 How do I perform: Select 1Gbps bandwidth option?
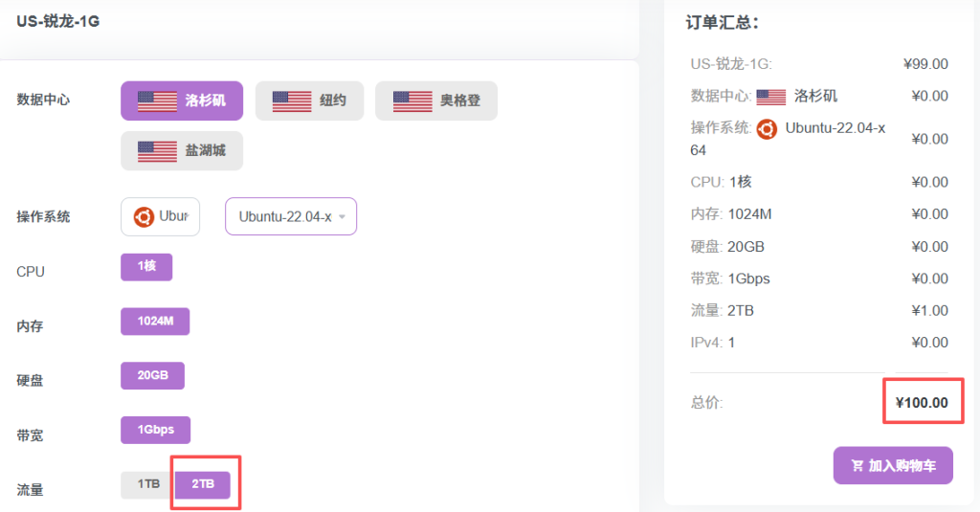[x=155, y=431]
